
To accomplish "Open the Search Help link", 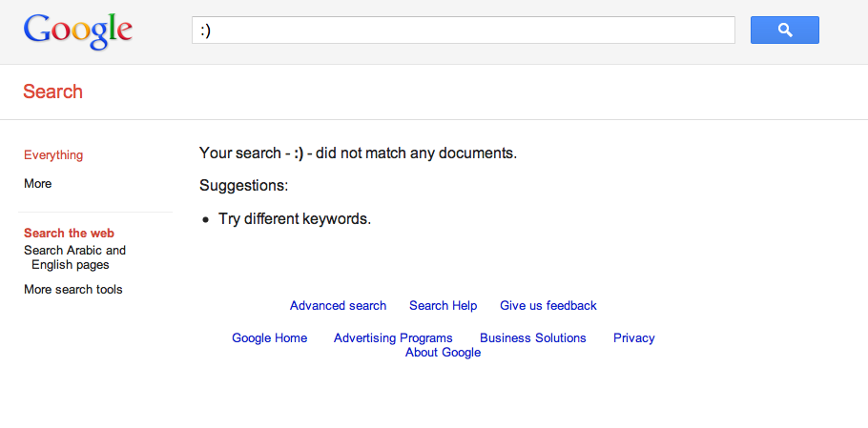I will click(444, 306).
